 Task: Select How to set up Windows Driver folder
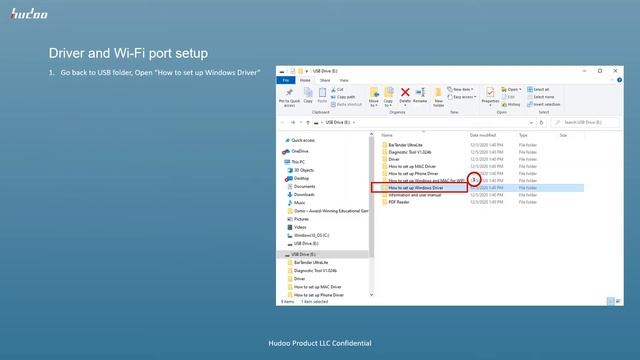point(413,188)
